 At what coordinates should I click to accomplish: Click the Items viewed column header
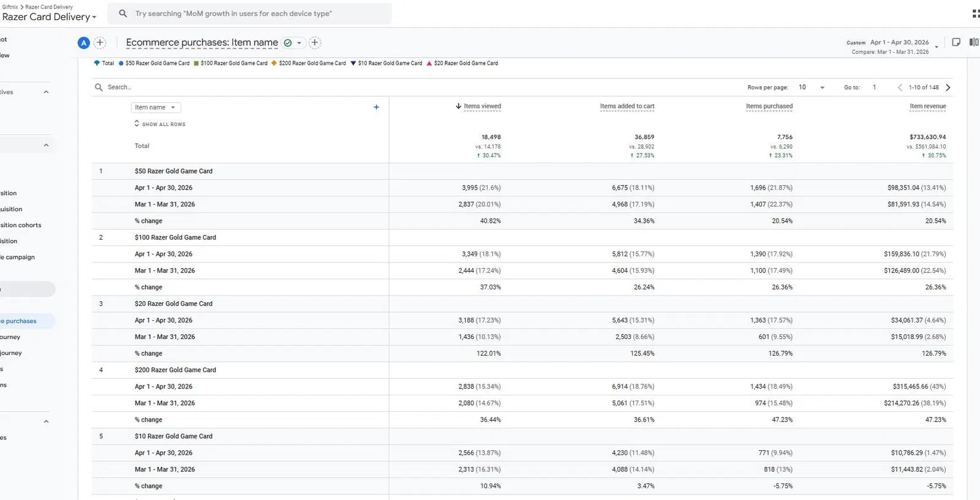click(x=482, y=106)
